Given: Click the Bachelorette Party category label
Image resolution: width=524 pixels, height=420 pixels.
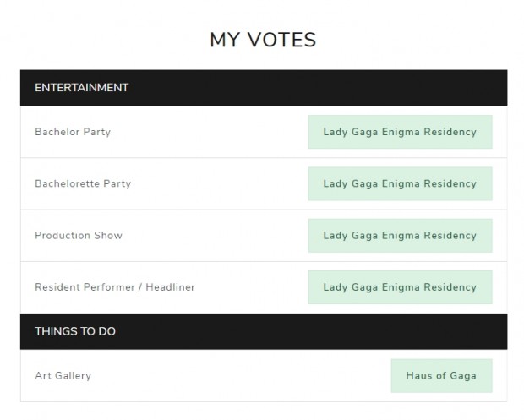Looking at the screenshot, I should [x=83, y=183].
